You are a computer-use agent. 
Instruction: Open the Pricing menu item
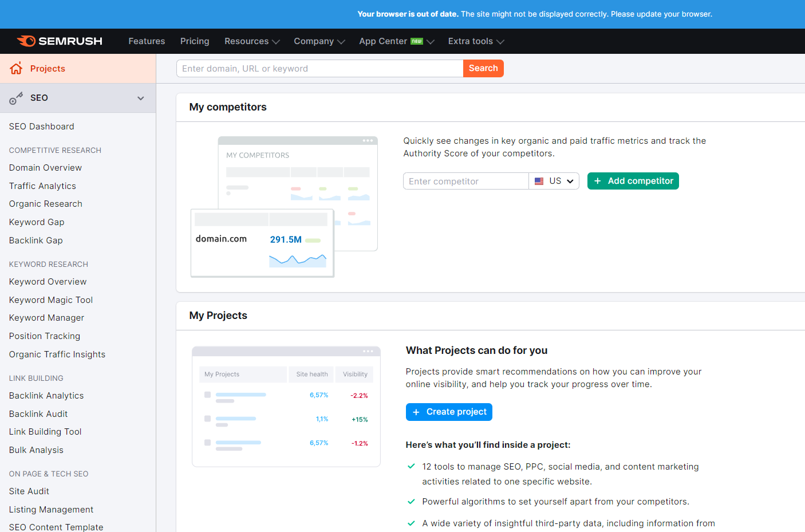point(195,41)
